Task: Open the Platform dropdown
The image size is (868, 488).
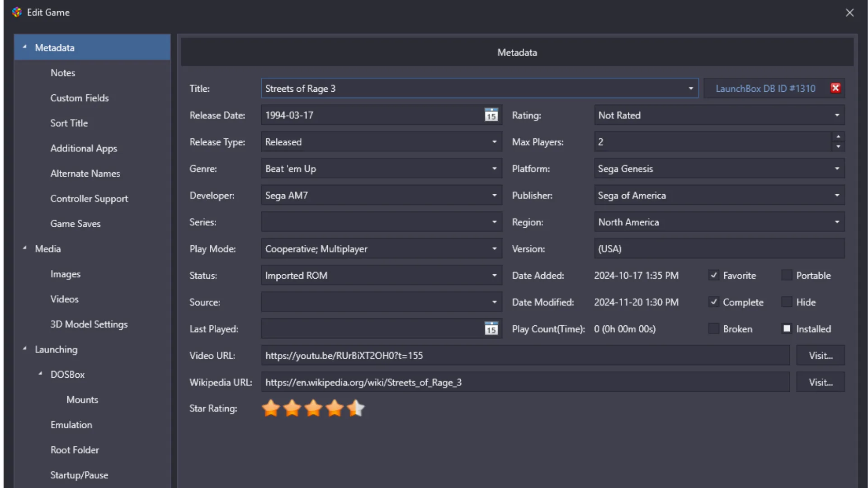Action: click(837, 168)
